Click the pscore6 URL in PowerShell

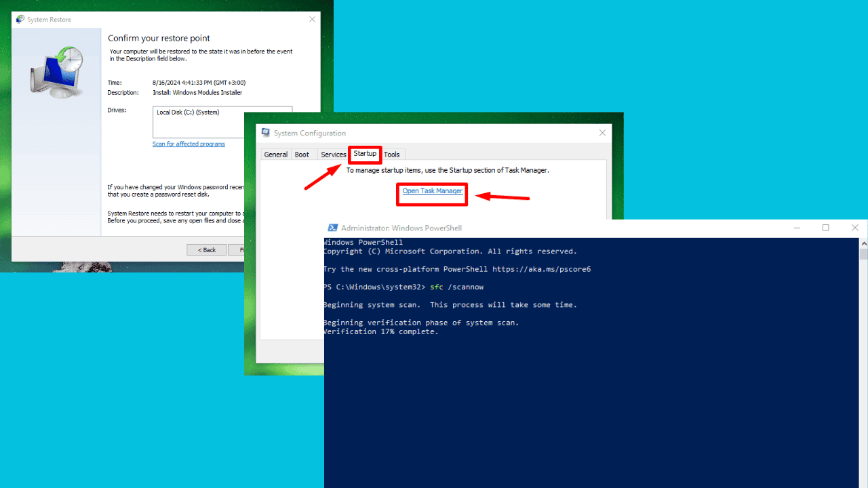click(x=542, y=269)
